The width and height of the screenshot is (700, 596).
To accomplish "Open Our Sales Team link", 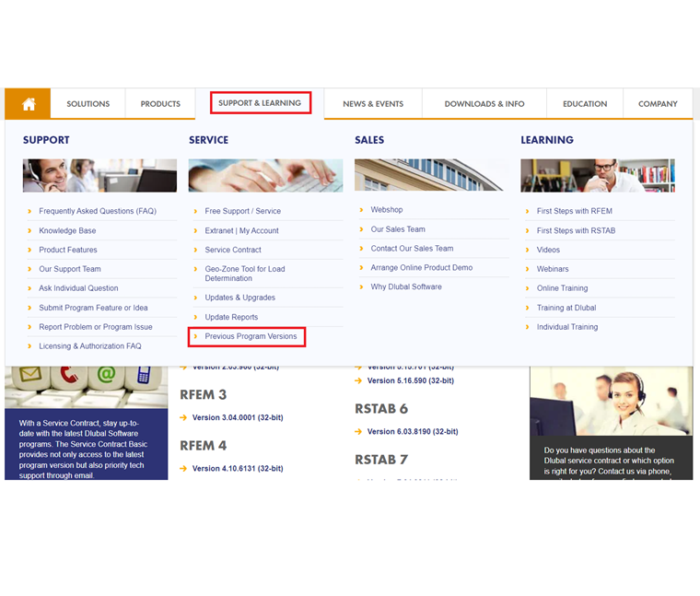I will [x=398, y=229].
